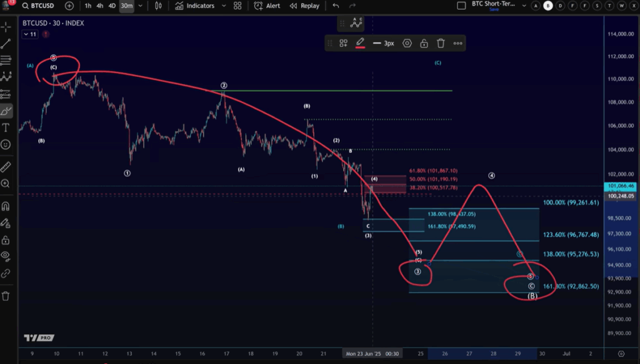Switch to the 1h timeframe
Image resolution: width=640 pixels, height=364 pixels.
(87, 6)
